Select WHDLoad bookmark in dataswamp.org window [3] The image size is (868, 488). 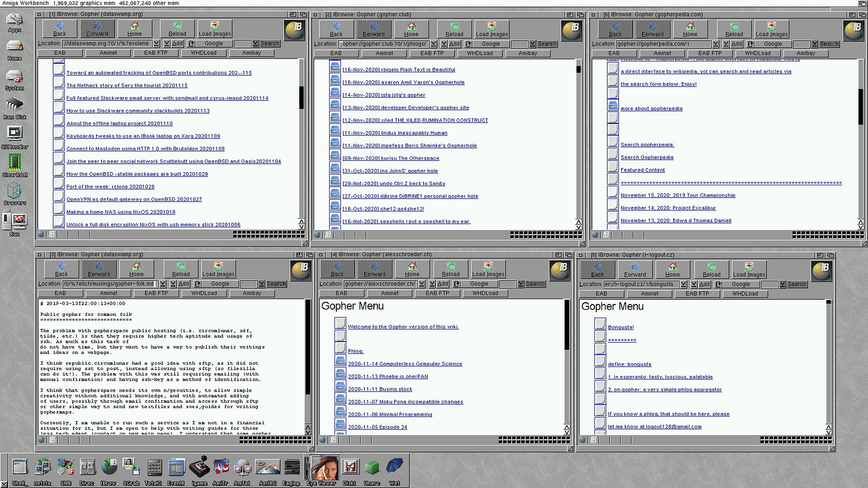(204, 293)
